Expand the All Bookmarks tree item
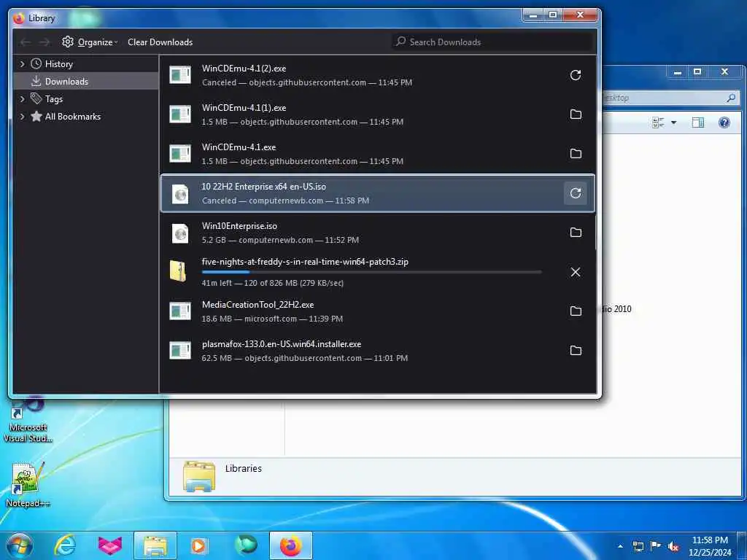747x560 pixels. pyautogui.click(x=22, y=117)
